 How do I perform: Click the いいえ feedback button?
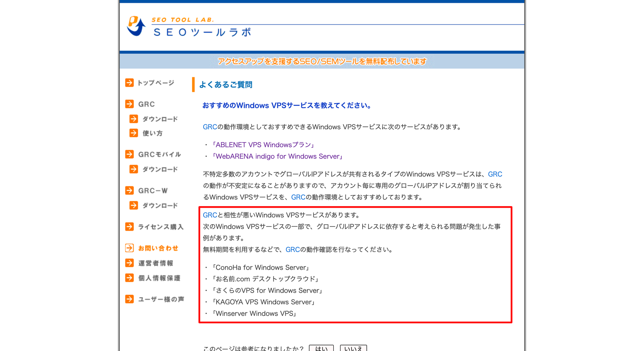click(353, 348)
